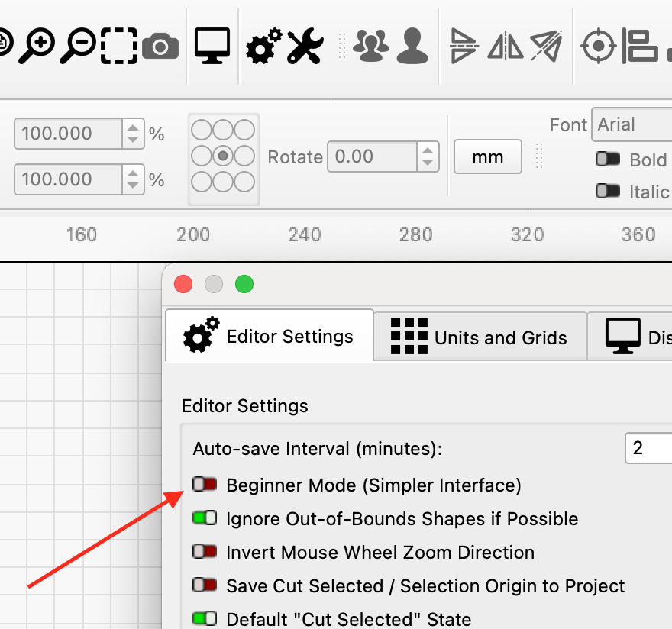Image resolution: width=672 pixels, height=629 pixels.
Task: Click the green maximize button of settings window
Action: click(x=244, y=284)
